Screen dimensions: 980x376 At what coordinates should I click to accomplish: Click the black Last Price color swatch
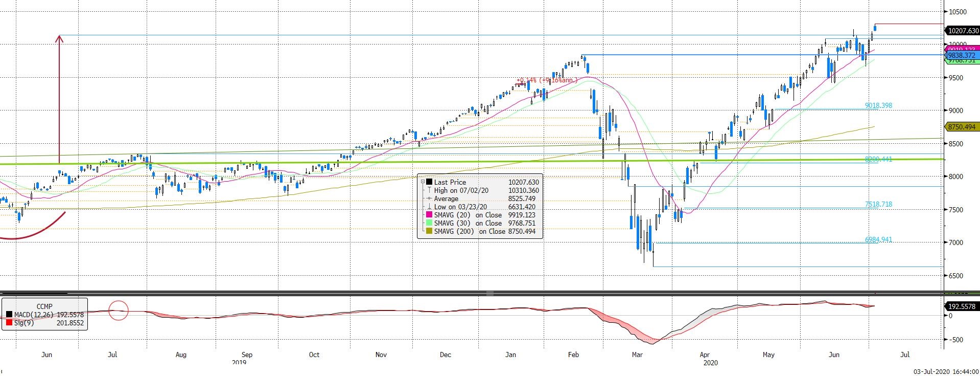[429, 182]
